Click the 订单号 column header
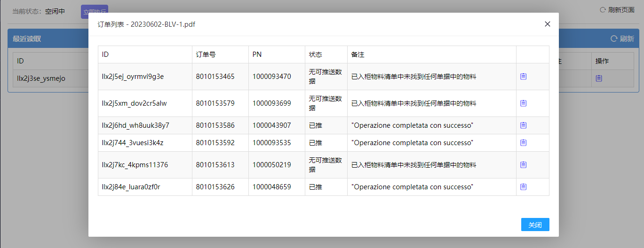Screen dimensions: 644x248 [206, 54]
